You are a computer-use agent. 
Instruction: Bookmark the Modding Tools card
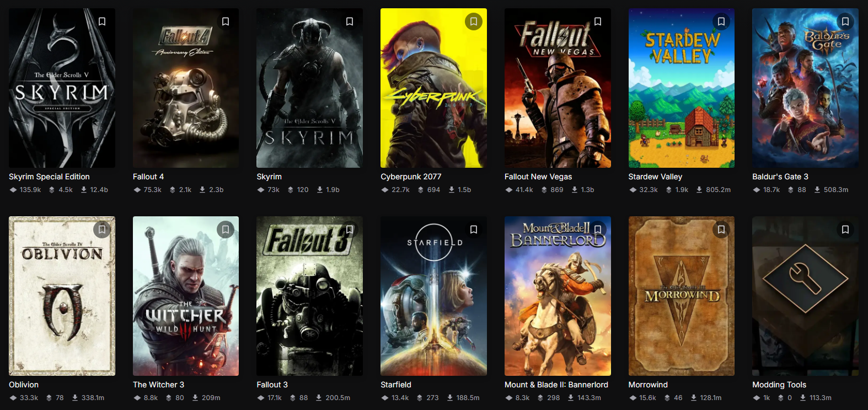pyautogui.click(x=845, y=230)
